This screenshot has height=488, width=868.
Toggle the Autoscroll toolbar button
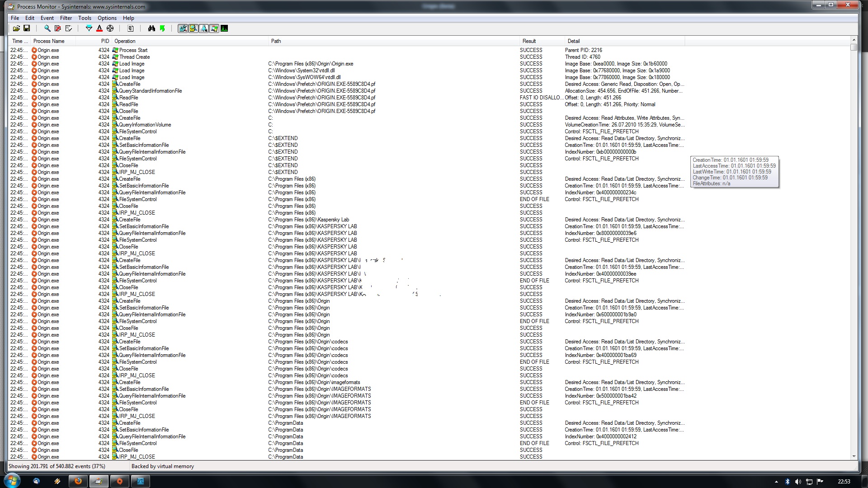(x=57, y=28)
